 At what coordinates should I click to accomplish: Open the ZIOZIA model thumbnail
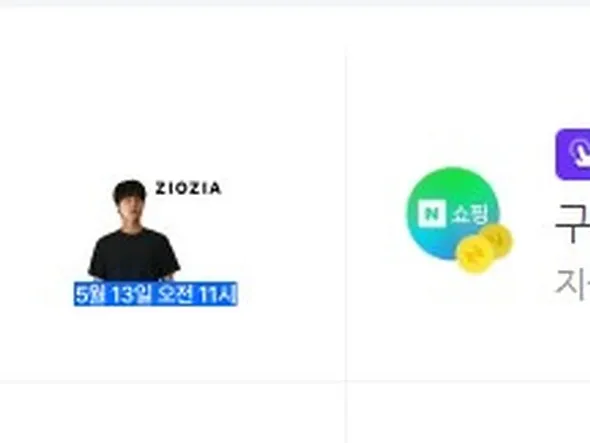pos(155,242)
